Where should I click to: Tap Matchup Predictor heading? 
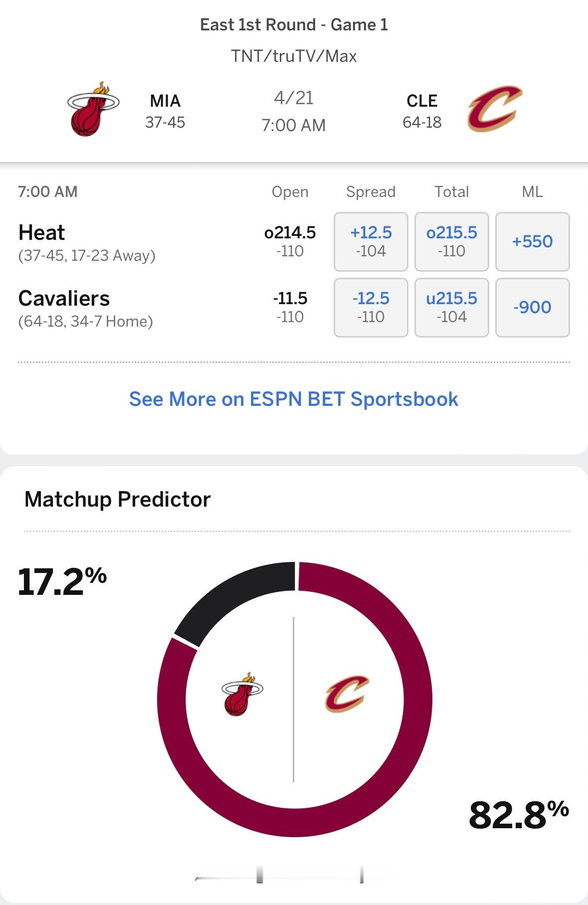point(118,499)
